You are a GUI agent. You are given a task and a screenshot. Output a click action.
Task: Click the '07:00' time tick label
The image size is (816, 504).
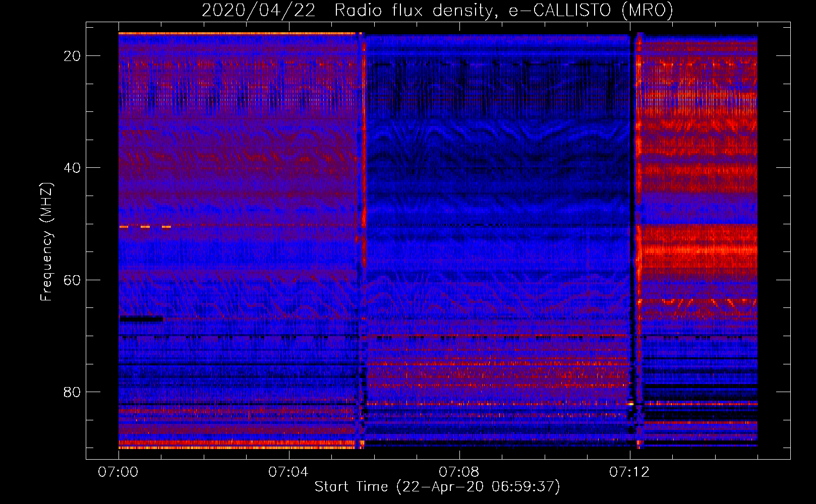118,472
